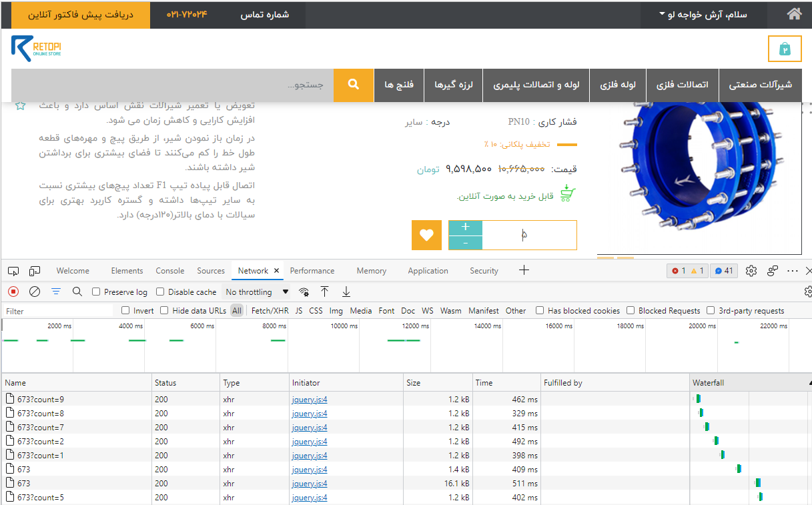Filter requests by Fetch/XHR
The image size is (812, 505).
tap(271, 310)
